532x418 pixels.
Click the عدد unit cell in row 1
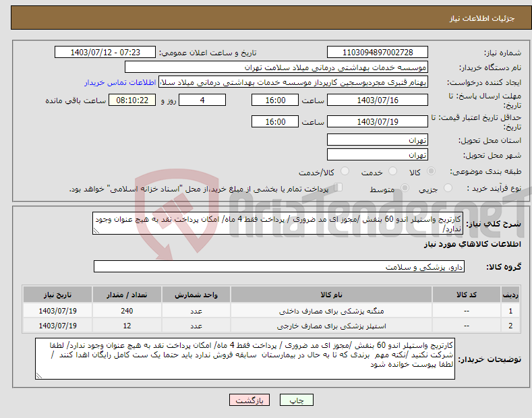click(196, 311)
